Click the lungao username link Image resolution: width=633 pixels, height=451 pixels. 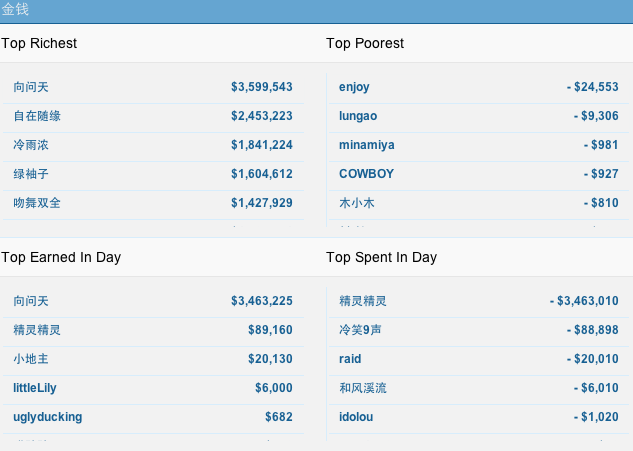358,116
